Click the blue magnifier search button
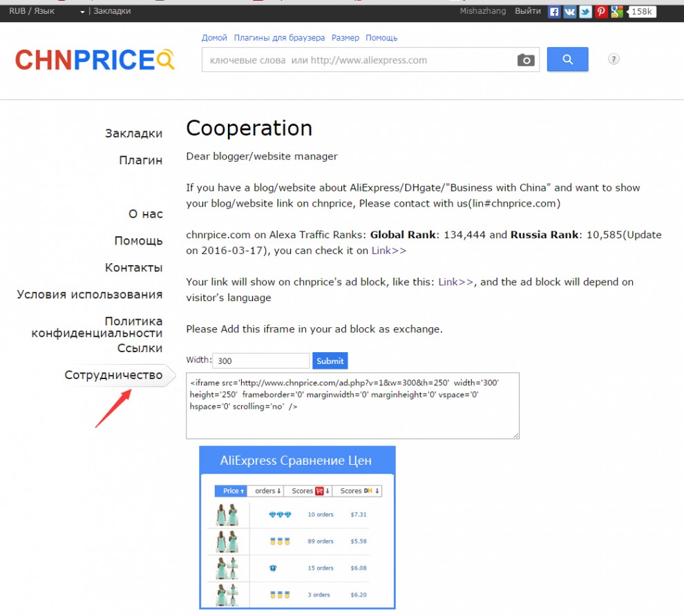The image size is (684, 616). 567,59
